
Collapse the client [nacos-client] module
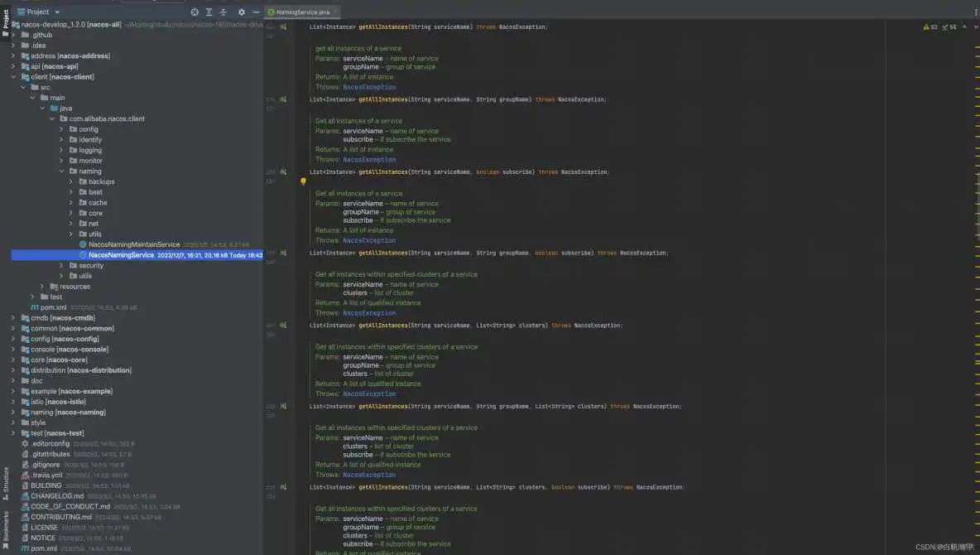click(13, 77)
